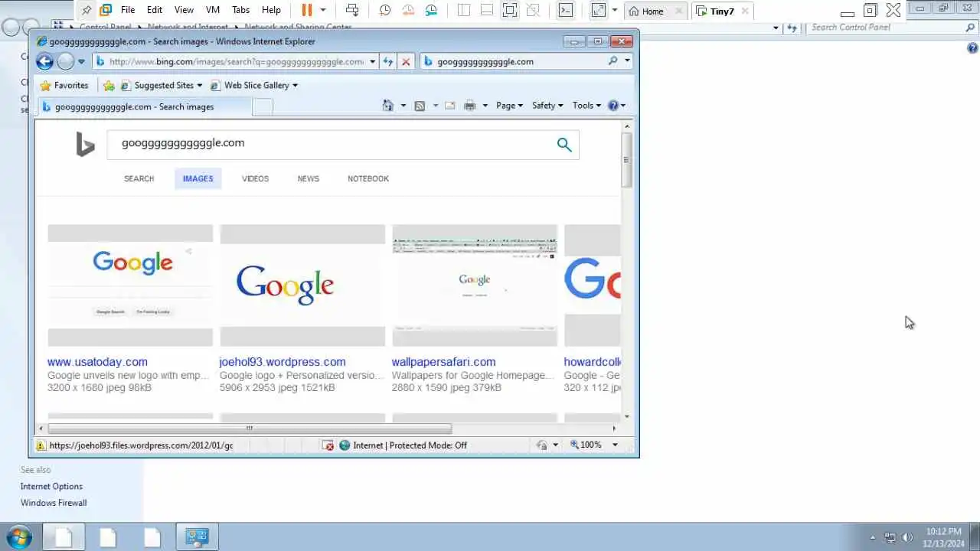Image resolution: width=980 pixels, height=551 pixels.
Task: Click the joehol93.wordpress.com link
Action: tap(283, 362)
